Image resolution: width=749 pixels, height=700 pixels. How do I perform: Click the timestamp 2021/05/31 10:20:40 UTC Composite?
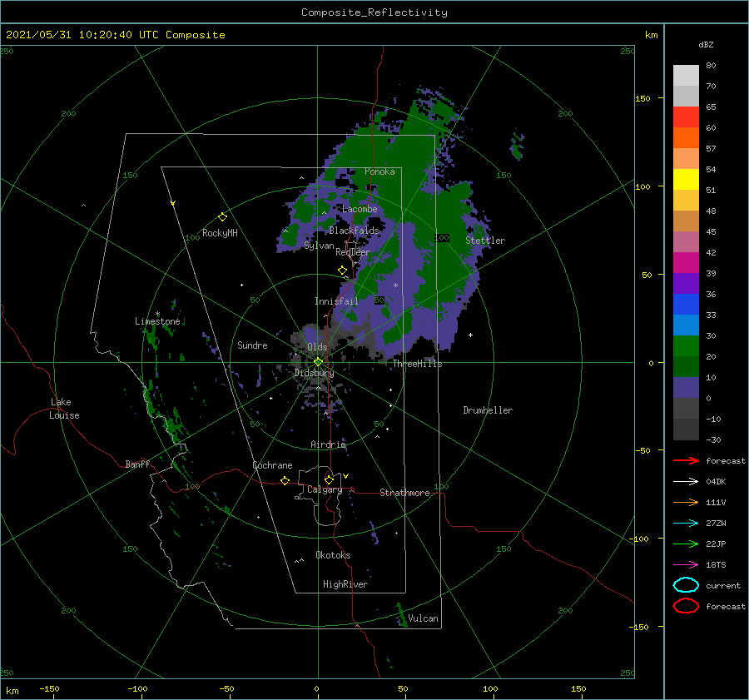pos(115,35)
